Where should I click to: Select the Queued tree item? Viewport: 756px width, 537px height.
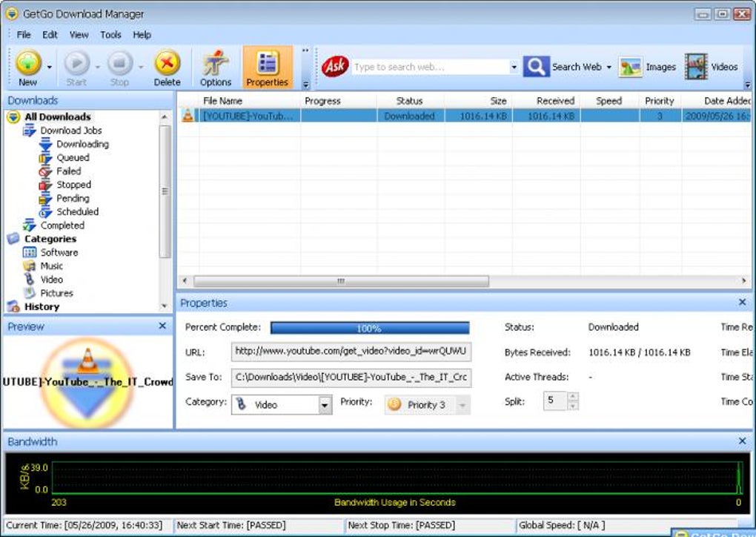[x=73, y=157]
